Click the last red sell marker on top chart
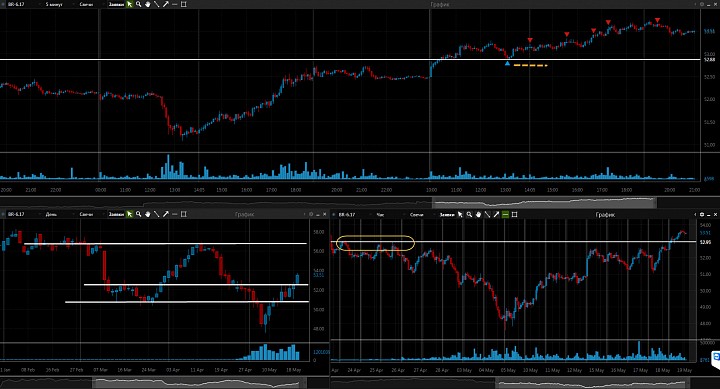This screenshot has height=389, width=720. coord(658,20)
